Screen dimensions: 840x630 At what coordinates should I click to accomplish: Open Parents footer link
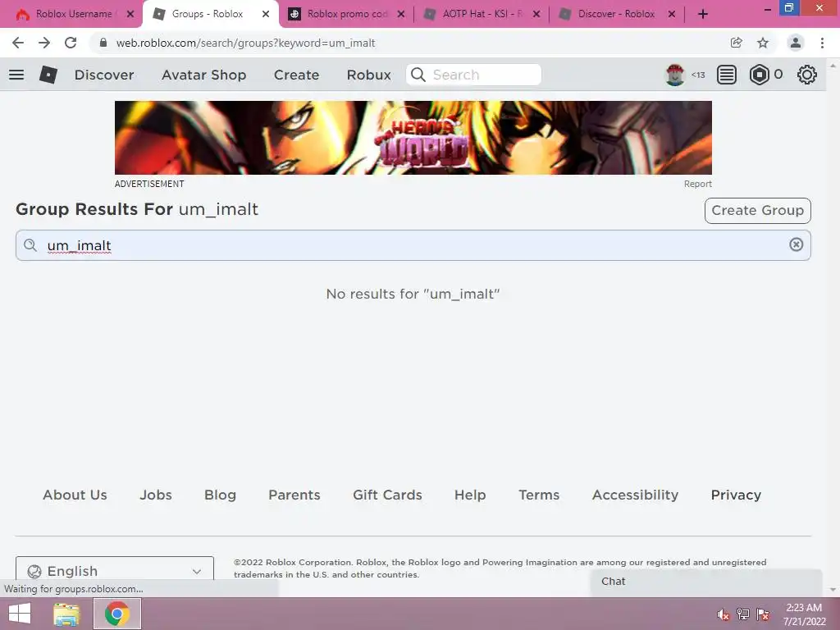coord(294,495)
